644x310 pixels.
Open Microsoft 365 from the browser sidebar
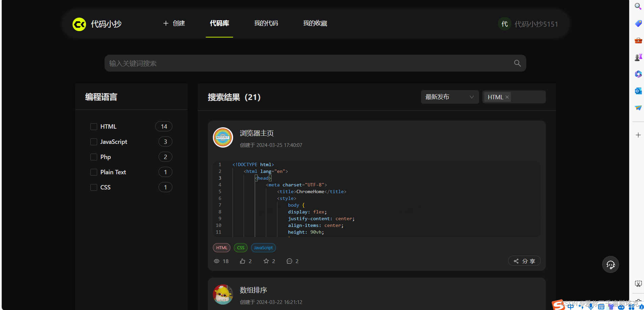point(638,74)
